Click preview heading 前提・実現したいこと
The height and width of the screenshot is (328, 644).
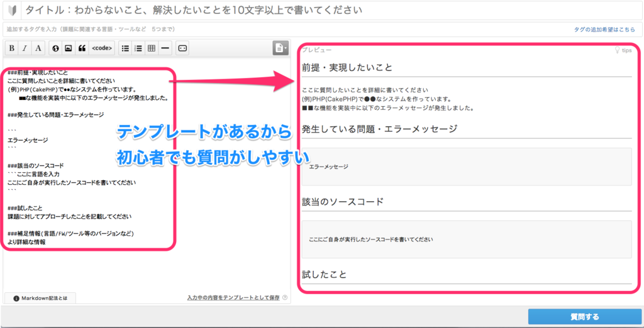pos(347,67)
